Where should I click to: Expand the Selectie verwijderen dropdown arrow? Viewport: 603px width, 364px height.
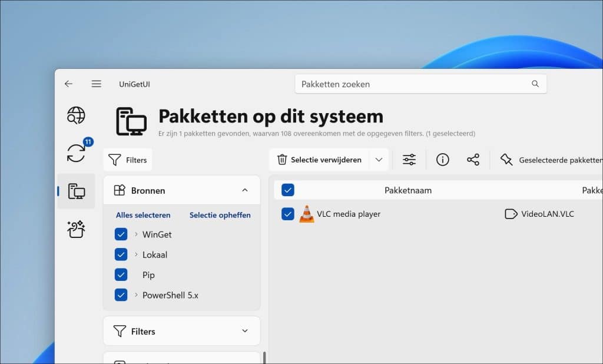pos(379,160)
